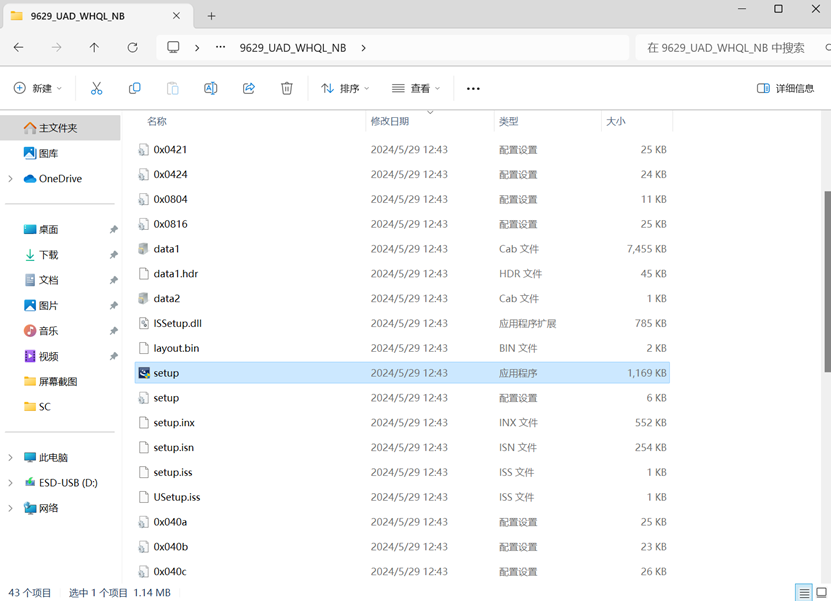Open a new File Explorer tab
The image size is (831, 601).
pos(211,16)
